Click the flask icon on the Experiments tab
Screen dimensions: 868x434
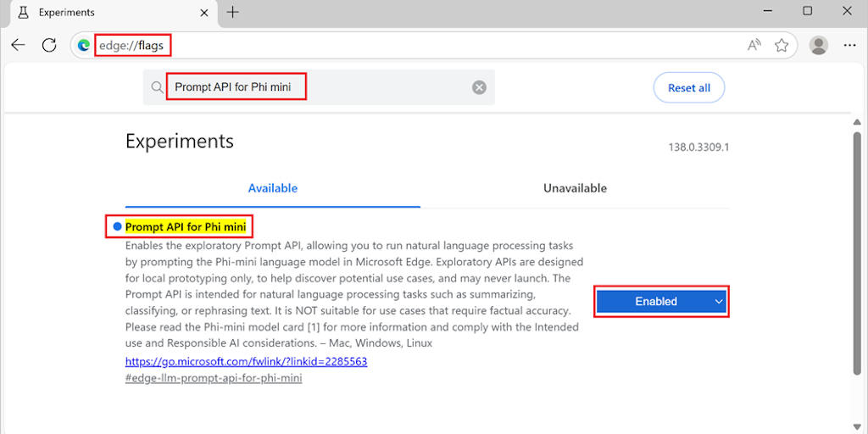(x=23, y=12)
